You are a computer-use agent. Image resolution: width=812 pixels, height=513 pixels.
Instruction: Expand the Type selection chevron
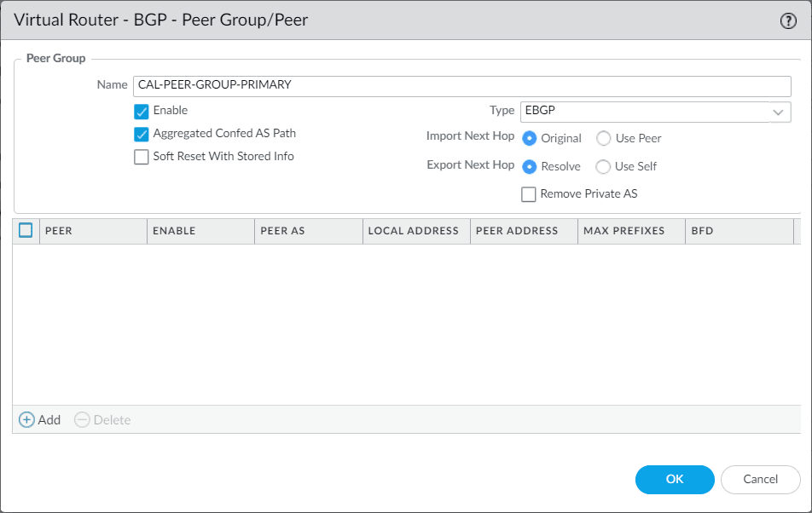[x=778, y=112]
